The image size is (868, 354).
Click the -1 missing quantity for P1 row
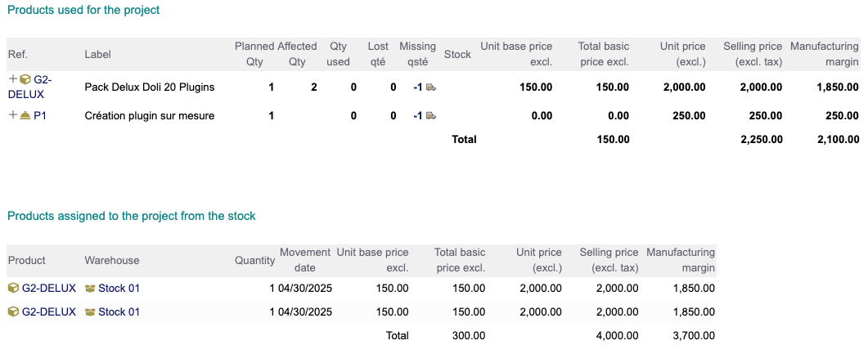coord(417,116)
